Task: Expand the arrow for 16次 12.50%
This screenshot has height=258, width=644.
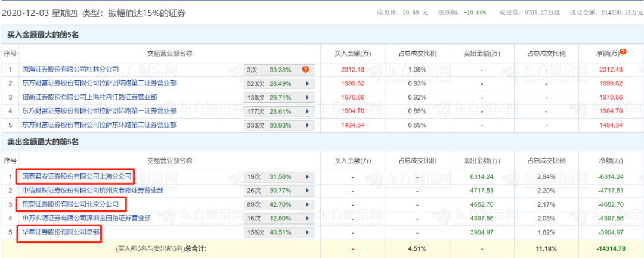Action: coord(306,218)
